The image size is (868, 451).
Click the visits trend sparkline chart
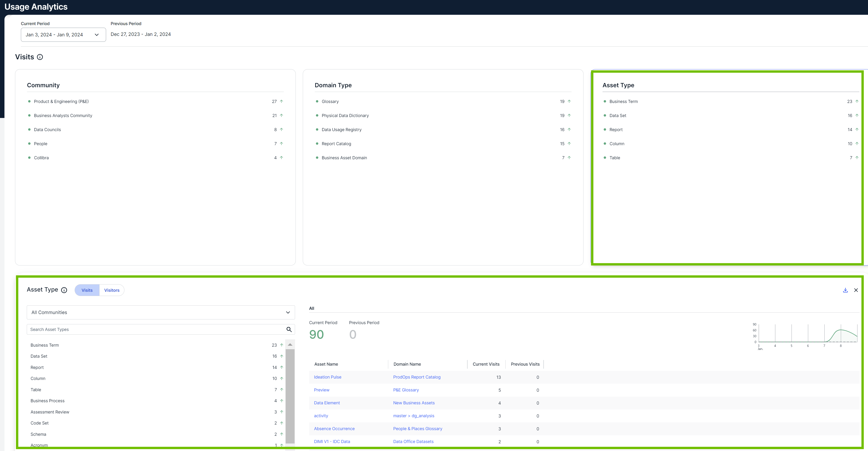pos(805,336)
